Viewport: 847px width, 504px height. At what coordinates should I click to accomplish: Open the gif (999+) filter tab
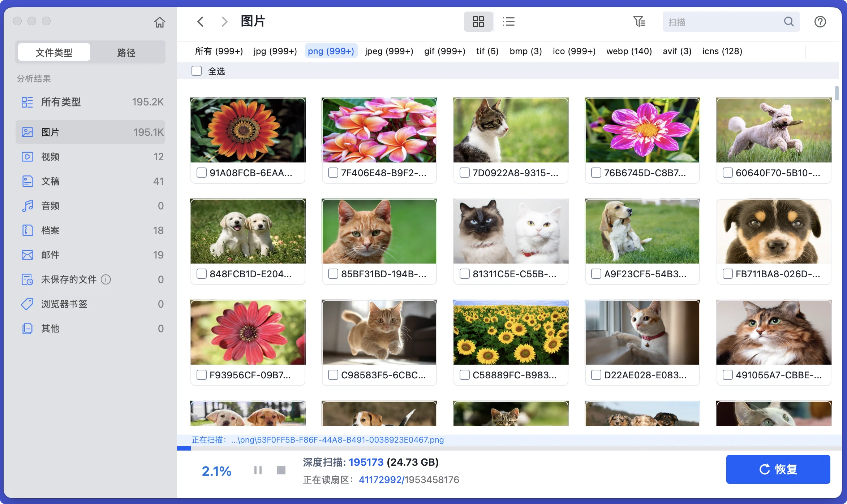tap(445, 51)
